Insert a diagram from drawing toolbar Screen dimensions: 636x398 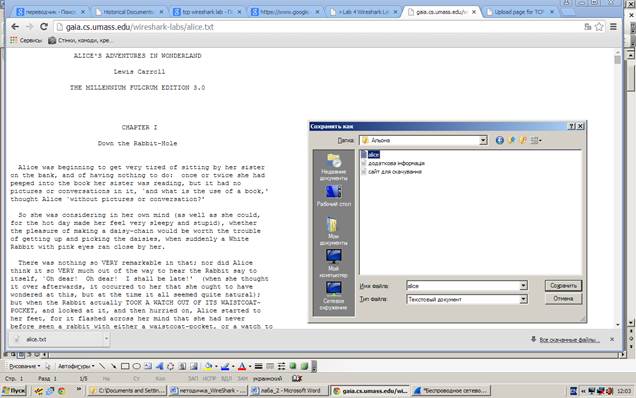click(171, 366)
